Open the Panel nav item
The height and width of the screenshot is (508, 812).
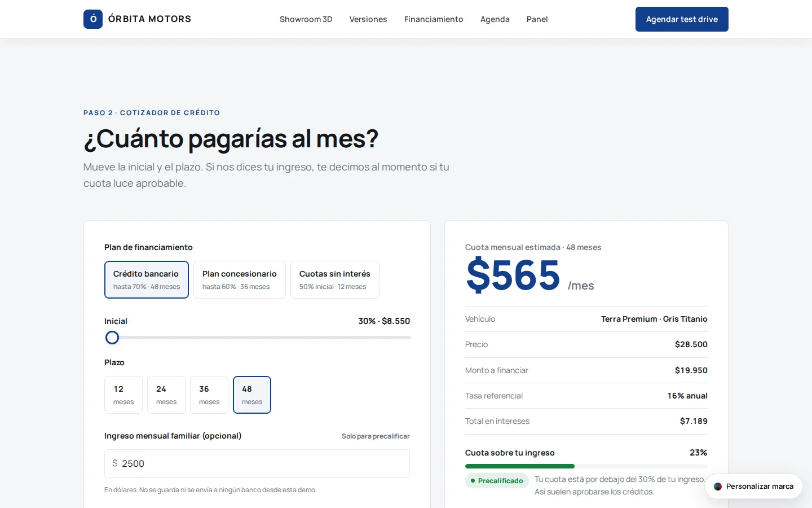click(537, 19)
